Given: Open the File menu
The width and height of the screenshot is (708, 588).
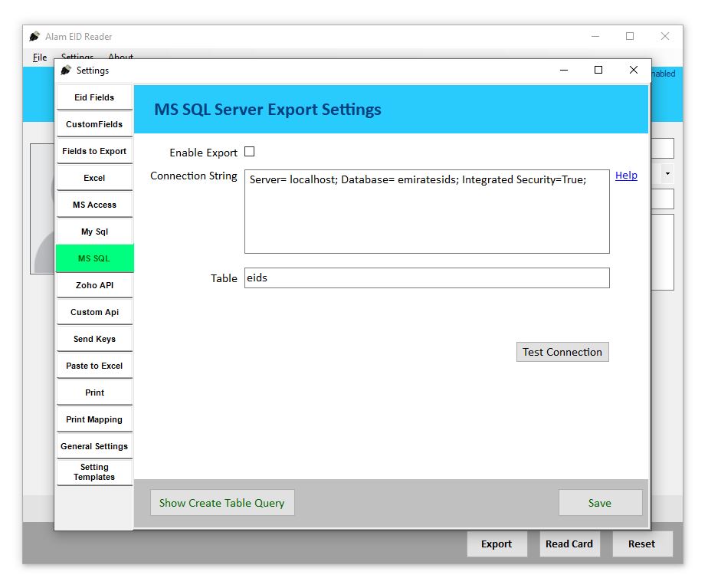Looking at the screenshot, I should (x=40, y=57).
